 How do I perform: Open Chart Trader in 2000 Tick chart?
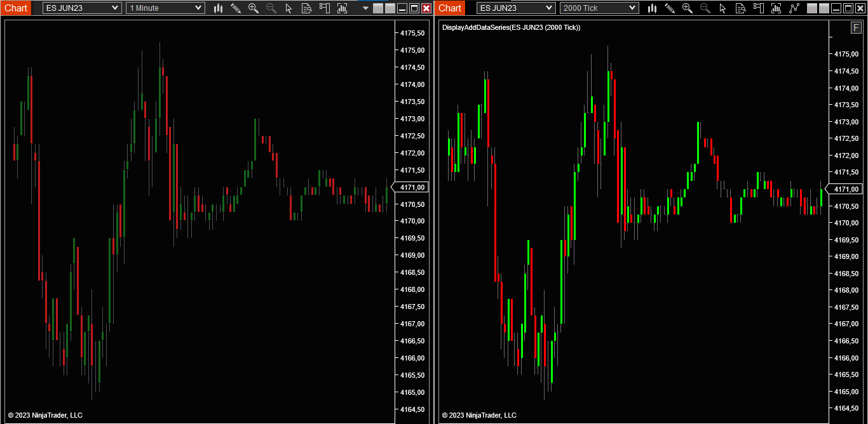click(759, 8)
